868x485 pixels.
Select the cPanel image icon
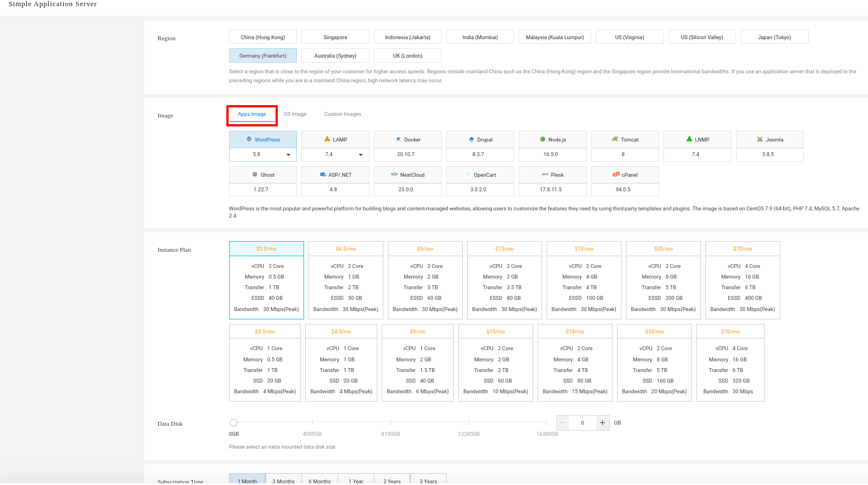click(x=616, y=175)
